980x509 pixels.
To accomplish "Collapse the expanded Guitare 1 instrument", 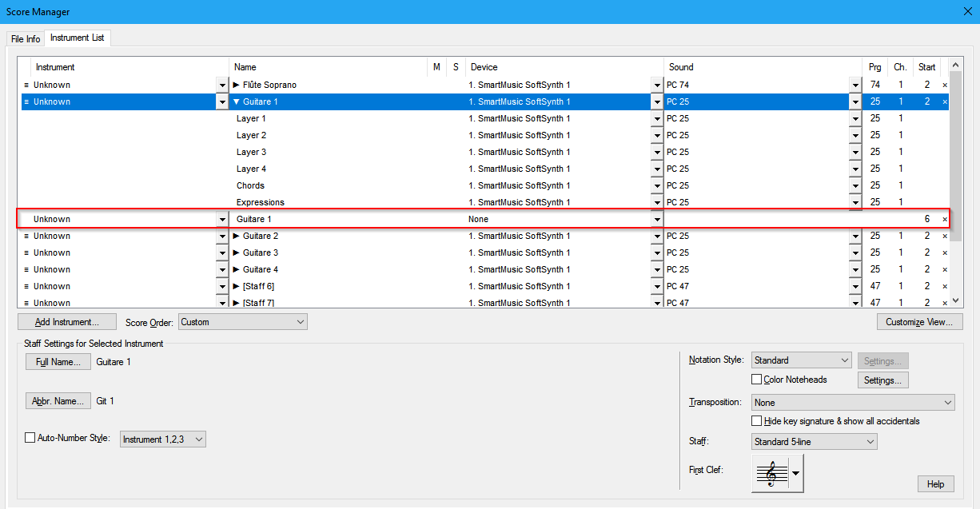I will click(237, 101).
